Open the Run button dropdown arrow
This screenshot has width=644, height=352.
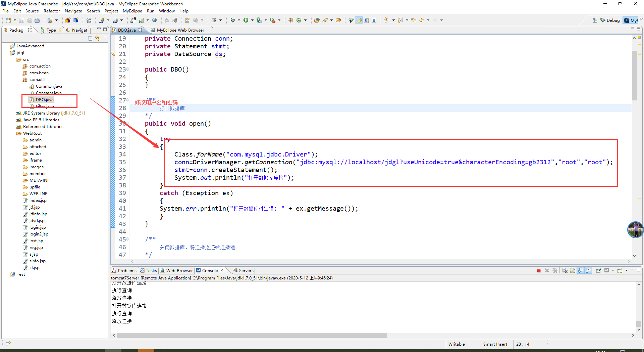click(252, 20)
